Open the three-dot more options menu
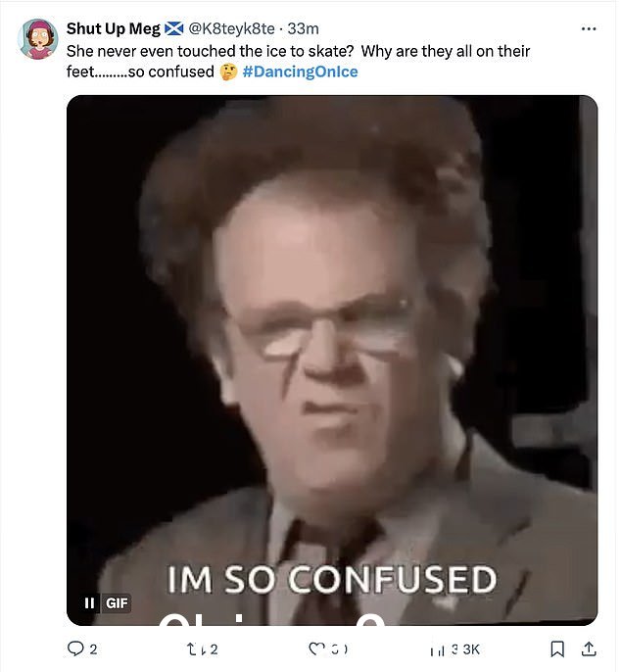Image resolution: width=621 pixels, height=672 pixels. [x=589, y=28]
